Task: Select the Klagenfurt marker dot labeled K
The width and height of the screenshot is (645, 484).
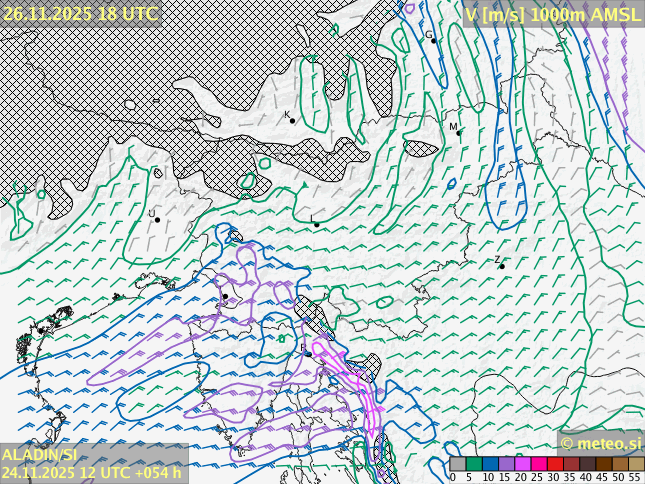Action: [292, 121]
